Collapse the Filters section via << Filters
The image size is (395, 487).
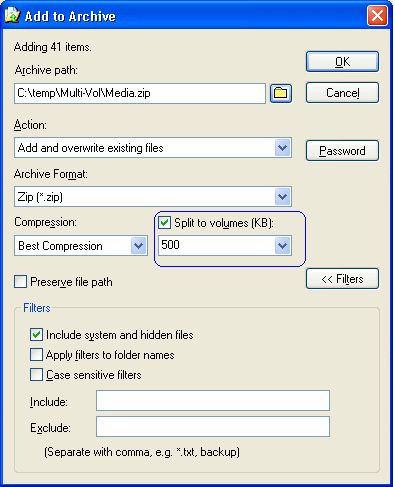tap(342, 279)
